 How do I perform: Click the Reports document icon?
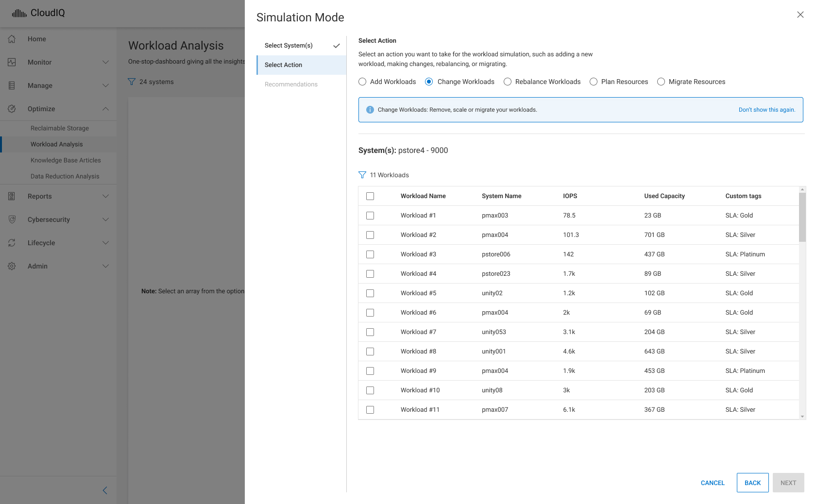click(12, 196)
